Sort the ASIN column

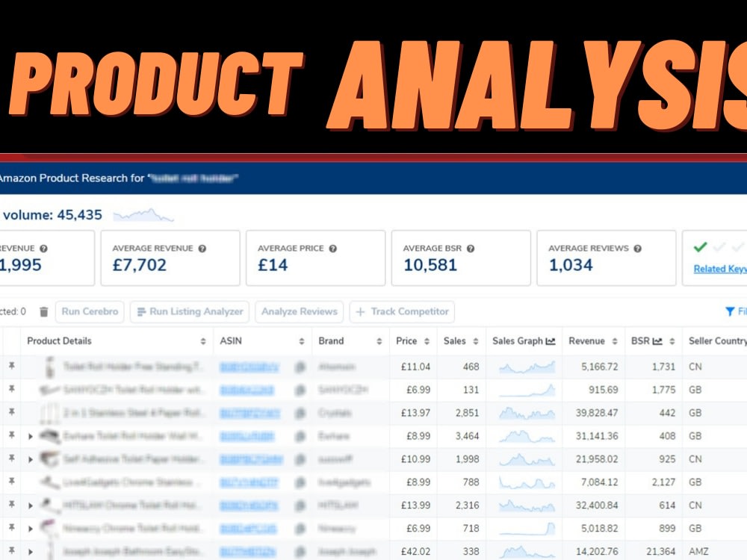pos(302,341)
